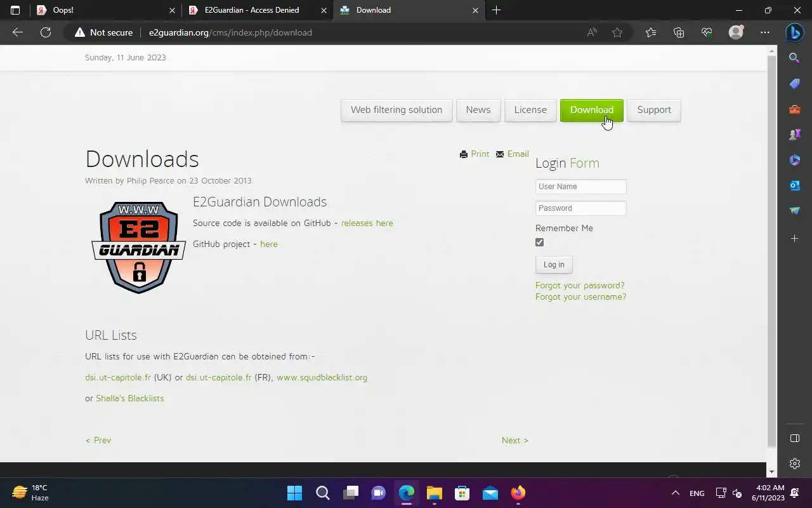Toggle sidebar layout icon
Screen dimensions: 812x508
point(794,438)
